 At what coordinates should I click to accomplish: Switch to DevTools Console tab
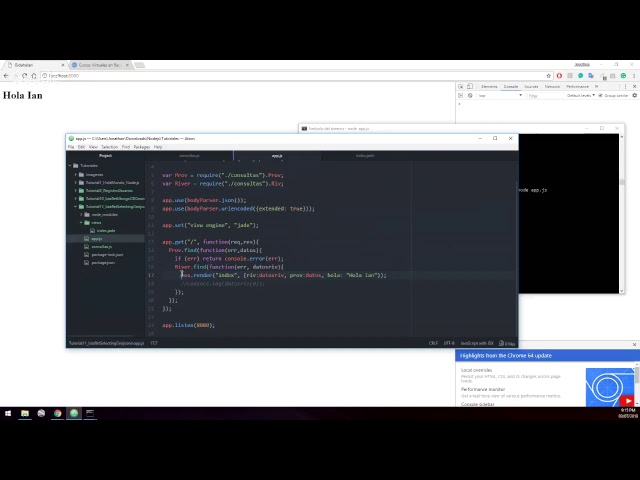click(511, 87)
